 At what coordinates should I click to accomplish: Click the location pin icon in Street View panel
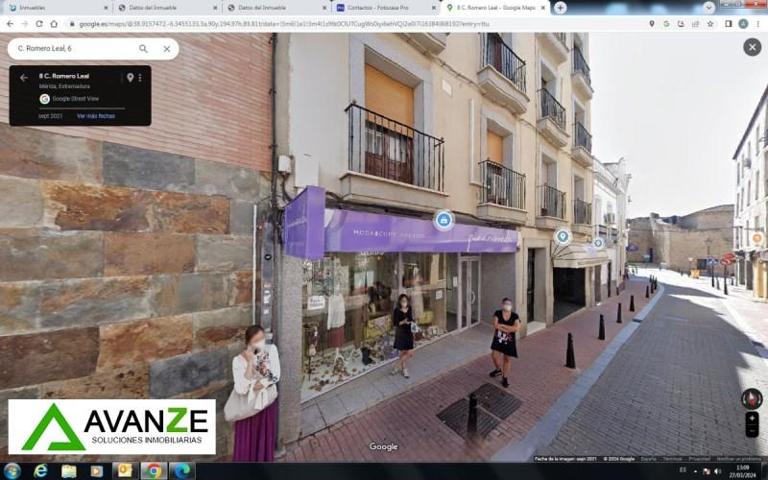130,77
